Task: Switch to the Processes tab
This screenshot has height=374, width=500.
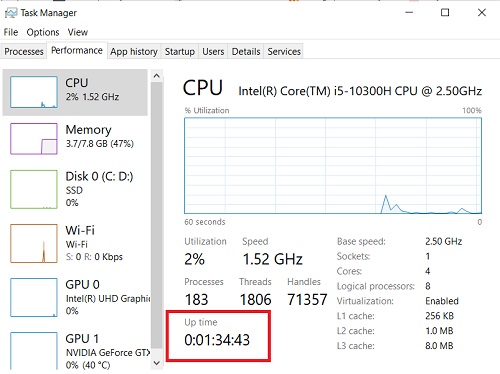Action: tap(24, 52)
